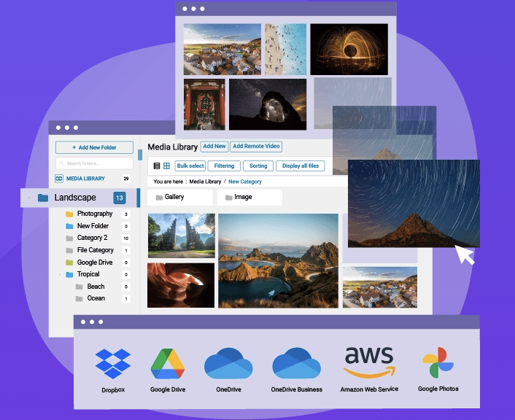Click the Media Library sidebar icon

[x=60, y=179]
